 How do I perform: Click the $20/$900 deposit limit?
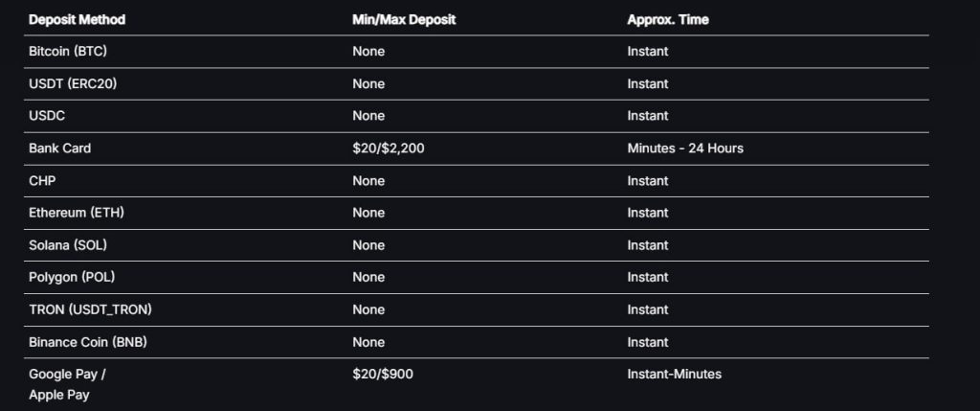click(x=383, y=374)
